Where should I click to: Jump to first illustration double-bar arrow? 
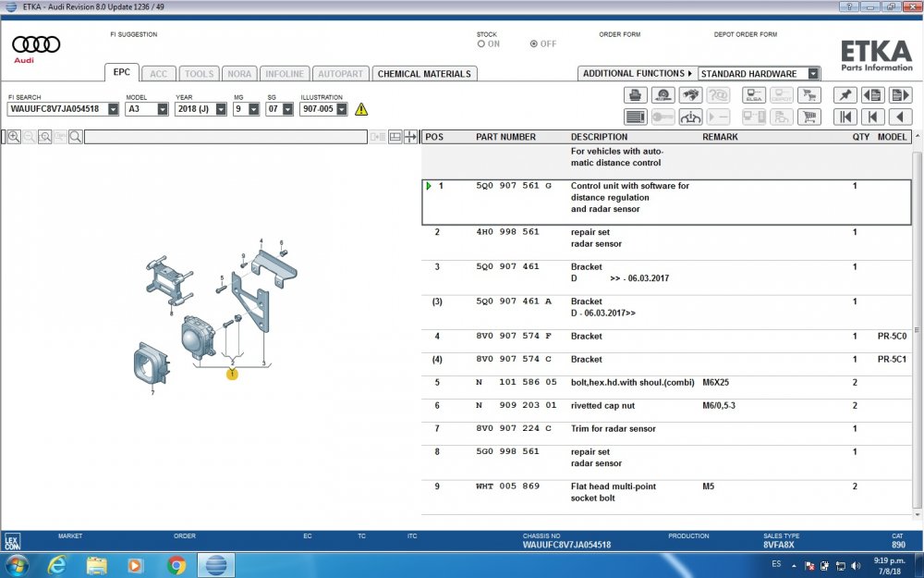[x=845, y=117]
